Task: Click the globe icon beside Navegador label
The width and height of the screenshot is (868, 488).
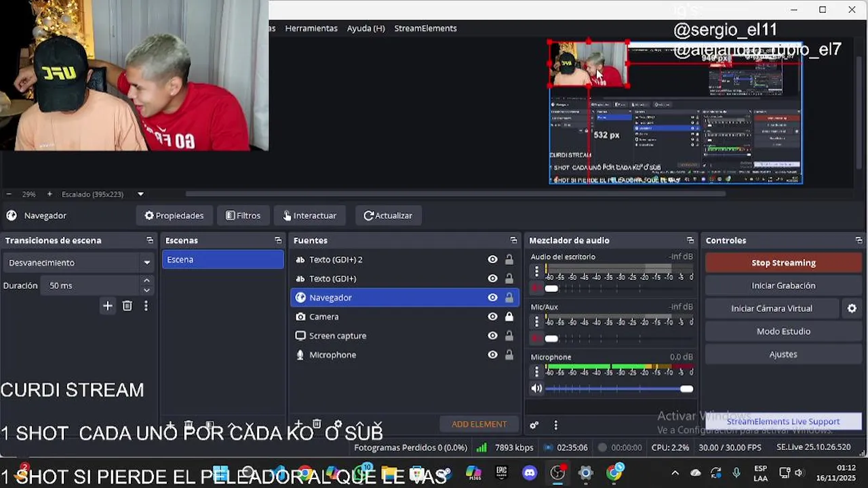Action: (x=12, y=216)
